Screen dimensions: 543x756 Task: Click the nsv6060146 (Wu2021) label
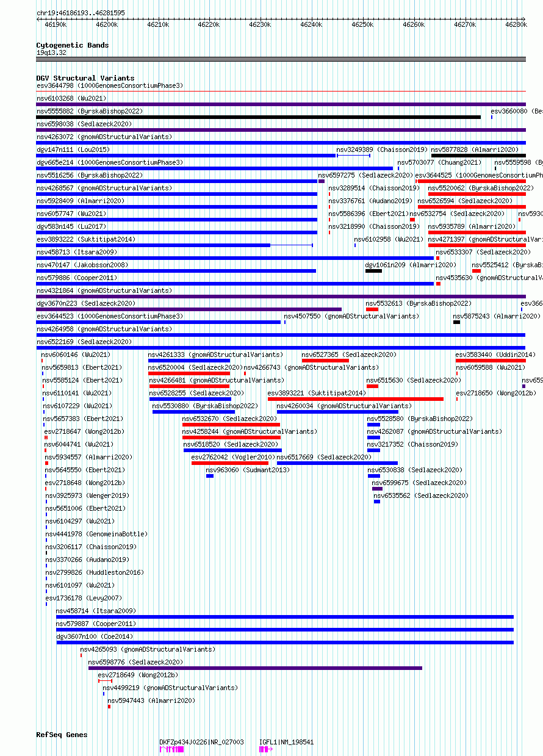76,355
